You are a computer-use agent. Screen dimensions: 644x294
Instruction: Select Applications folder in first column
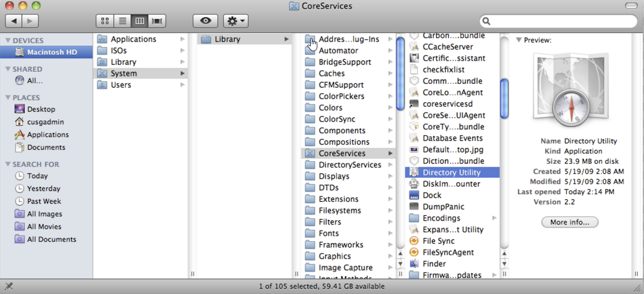tap(140, 39)
